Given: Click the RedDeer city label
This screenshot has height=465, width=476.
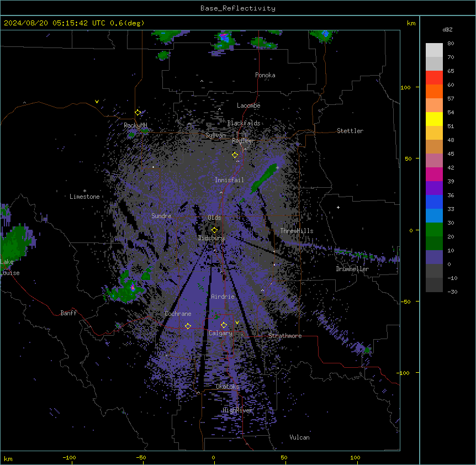Looking at the screenshot, I should click(243, 141).
